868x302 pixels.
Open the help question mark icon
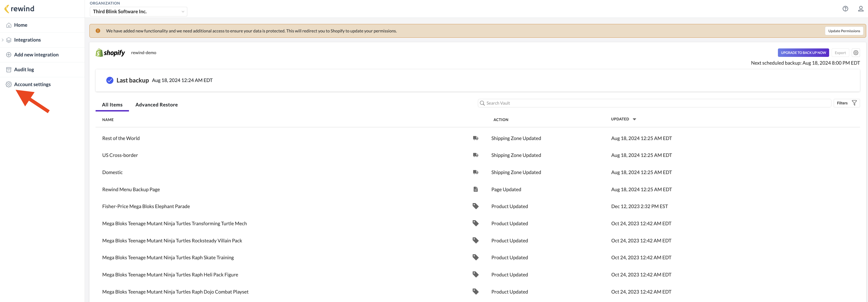tap(845, 9)
